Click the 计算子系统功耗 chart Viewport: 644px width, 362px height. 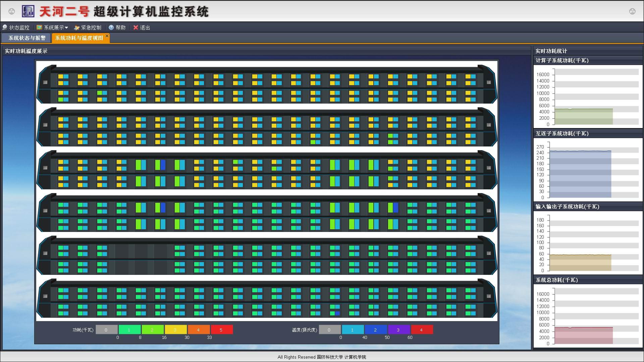click(588, 96)
